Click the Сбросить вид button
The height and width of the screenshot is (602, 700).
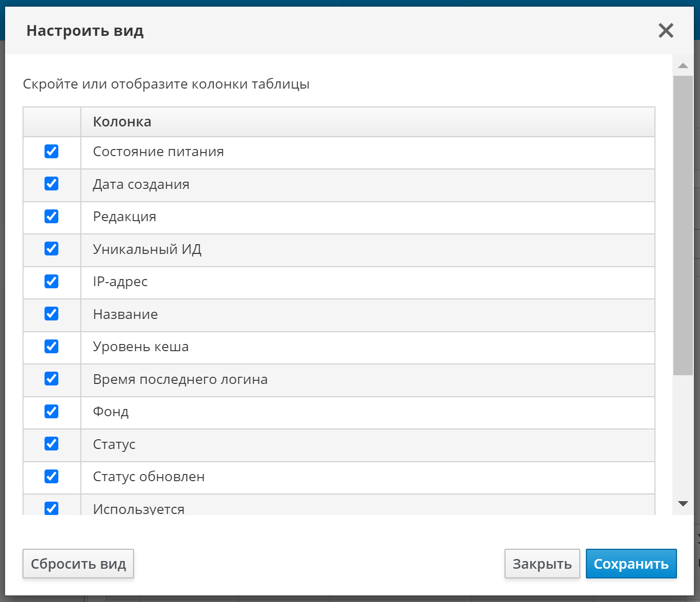point(78,564)
